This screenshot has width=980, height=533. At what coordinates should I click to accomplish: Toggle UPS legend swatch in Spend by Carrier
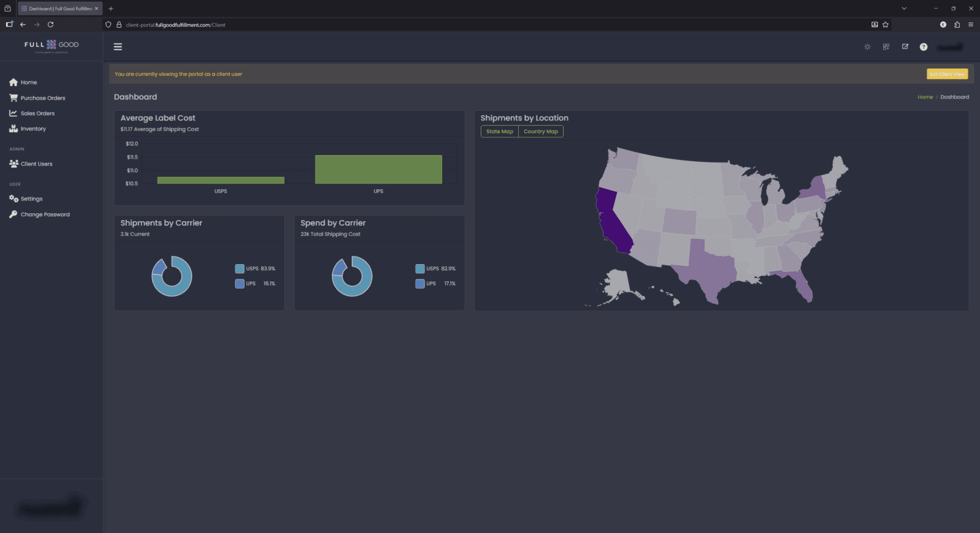[420, 284]
